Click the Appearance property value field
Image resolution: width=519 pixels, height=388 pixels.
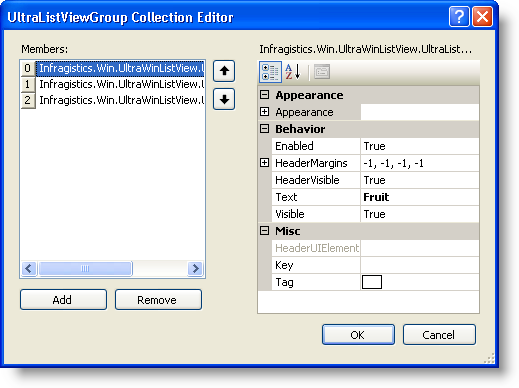click(x=420, y=112)
